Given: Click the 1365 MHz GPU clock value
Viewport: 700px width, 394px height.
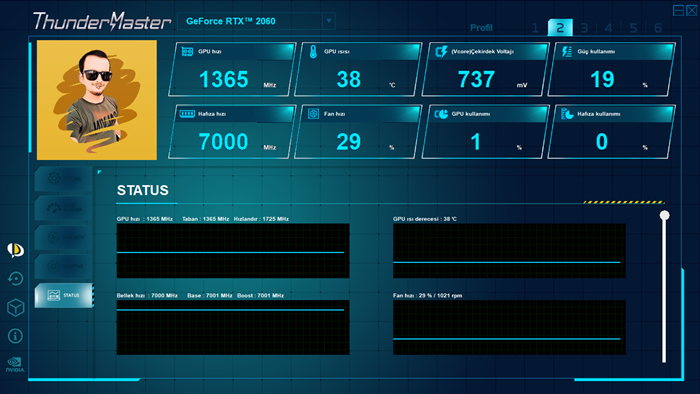Looking at the screenshot, I should (x=224, y=79).
